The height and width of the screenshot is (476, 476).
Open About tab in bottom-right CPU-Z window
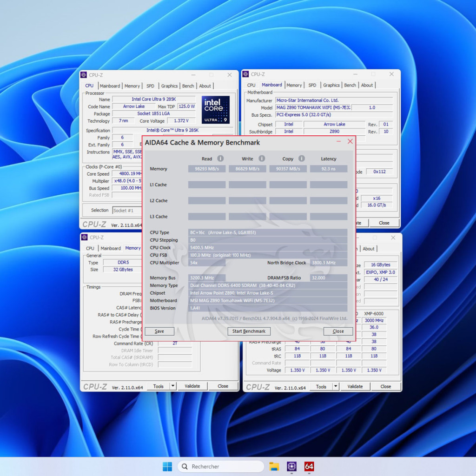pos(369,249)
